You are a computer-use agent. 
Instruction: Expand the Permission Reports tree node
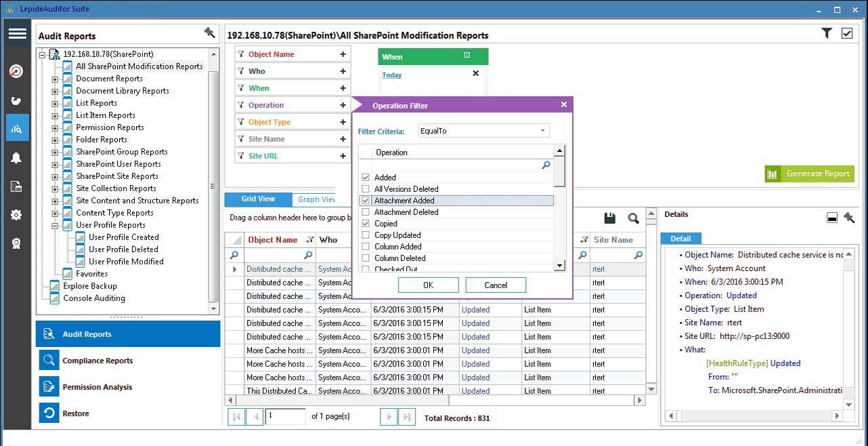55,127
